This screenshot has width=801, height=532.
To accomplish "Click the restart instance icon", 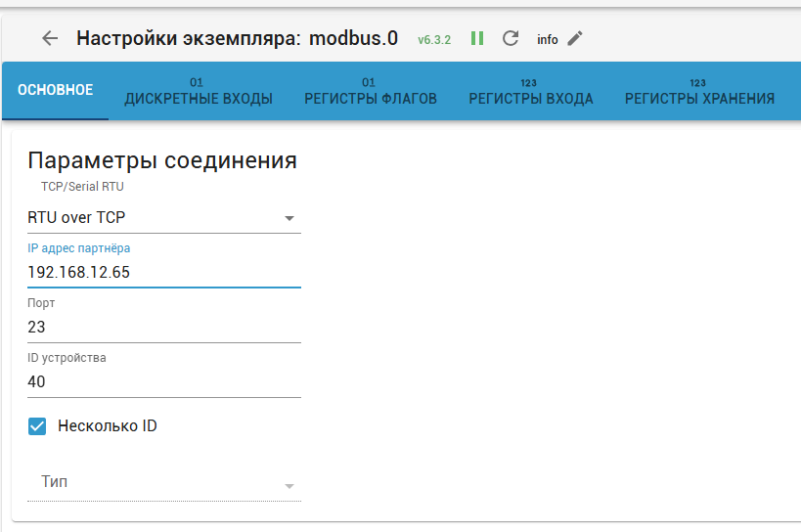I will [x=510, y=39].
